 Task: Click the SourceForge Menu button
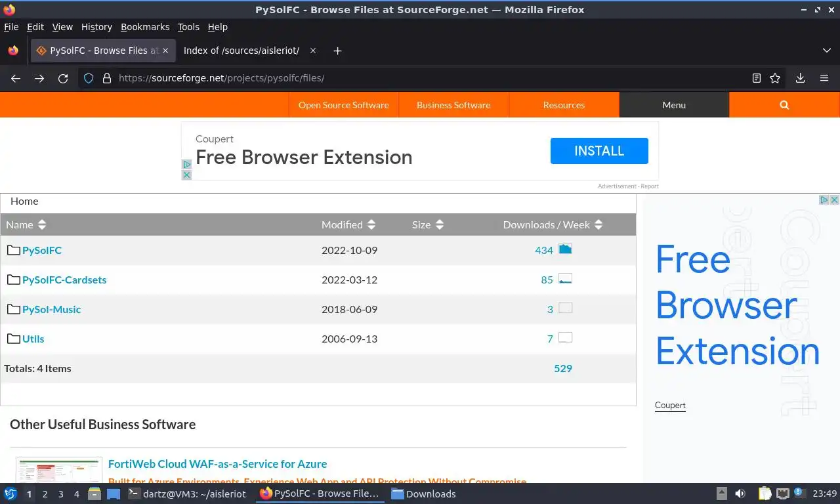674,105
